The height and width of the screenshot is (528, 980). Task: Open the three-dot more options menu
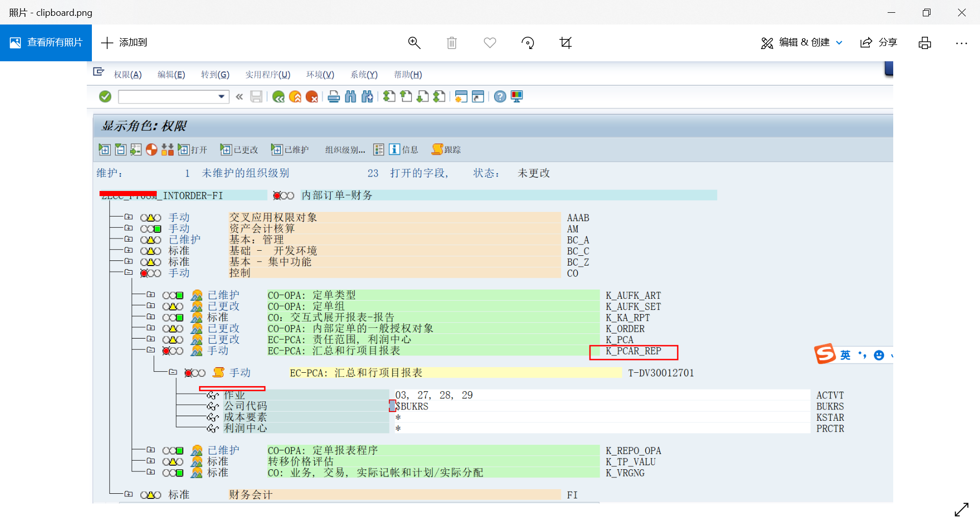[962, 43]
